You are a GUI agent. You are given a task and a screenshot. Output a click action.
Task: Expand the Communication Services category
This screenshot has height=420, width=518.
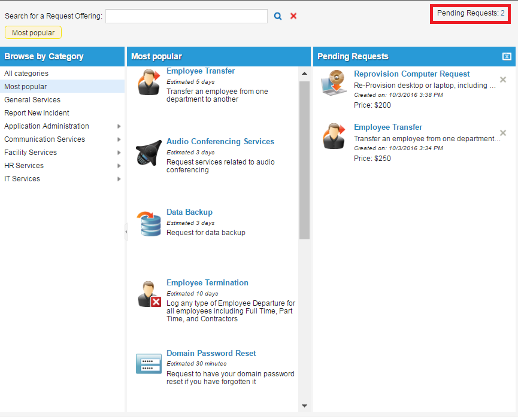[x=119, y=139]
